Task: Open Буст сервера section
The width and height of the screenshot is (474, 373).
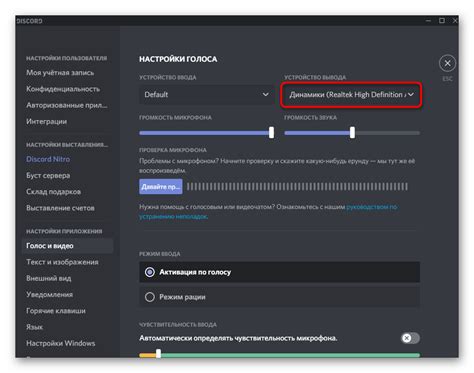Action: 48,175
